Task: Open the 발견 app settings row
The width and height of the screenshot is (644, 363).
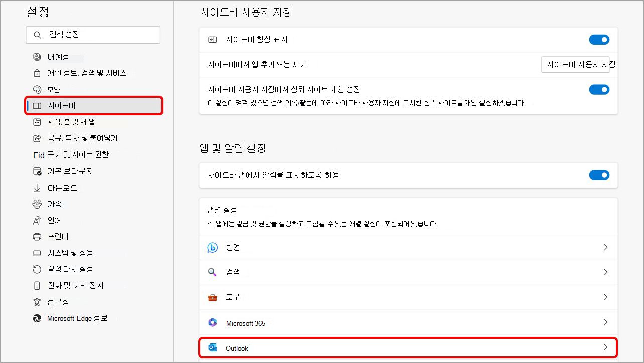Action: click(408, 247)
